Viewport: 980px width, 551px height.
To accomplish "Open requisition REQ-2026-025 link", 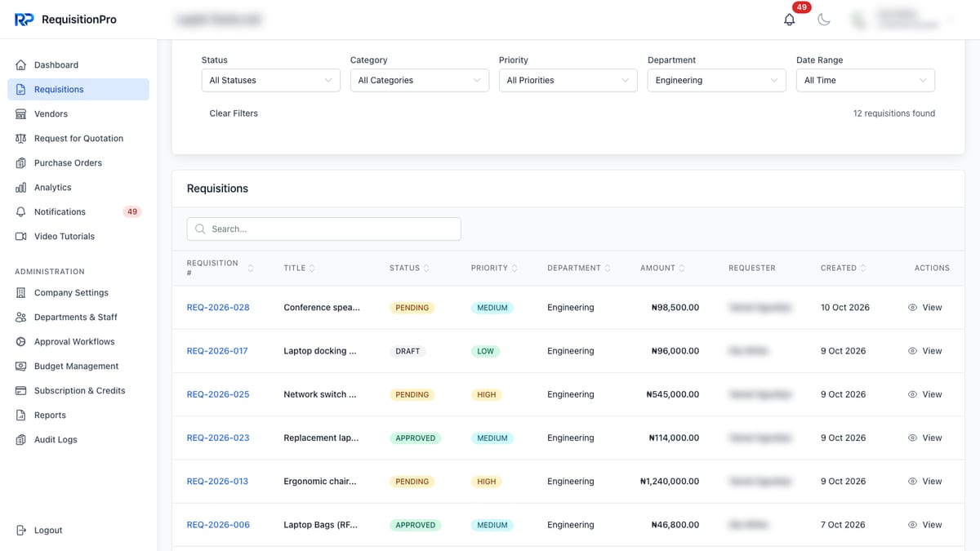I will 218,394.
